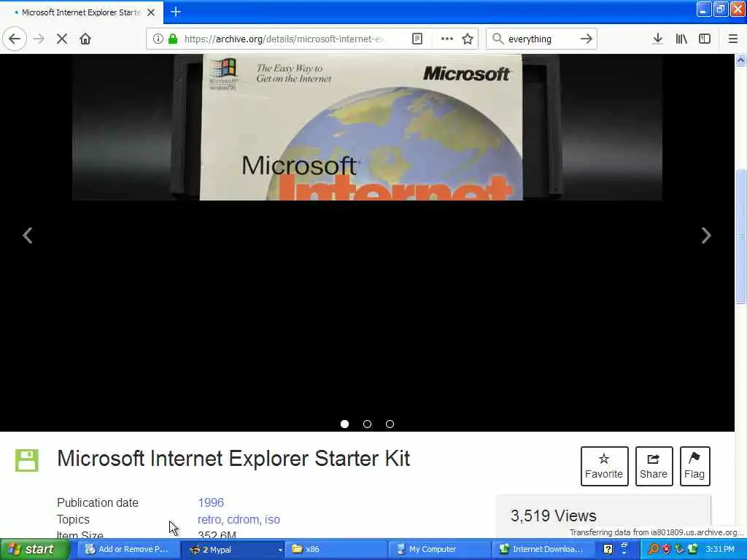Open the cdrom topic link
The height and width of the screenshot is (560, 747).
pyautogui.click(x=244, y=519)
